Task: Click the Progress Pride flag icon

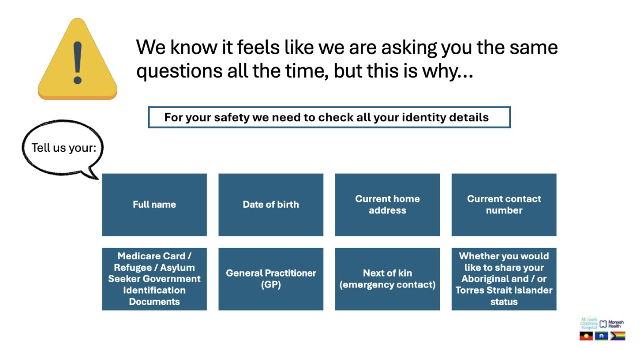Action: click(x=618, y=336)
